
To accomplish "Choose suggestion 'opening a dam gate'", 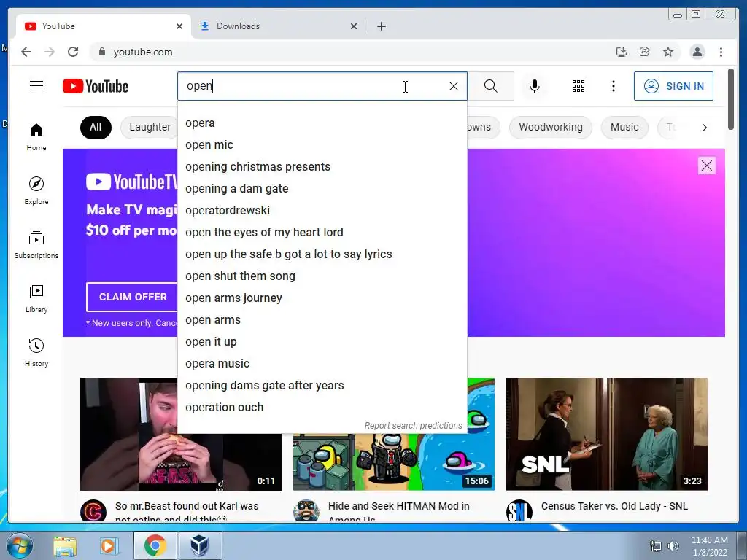I will click(x=322, y=189).
